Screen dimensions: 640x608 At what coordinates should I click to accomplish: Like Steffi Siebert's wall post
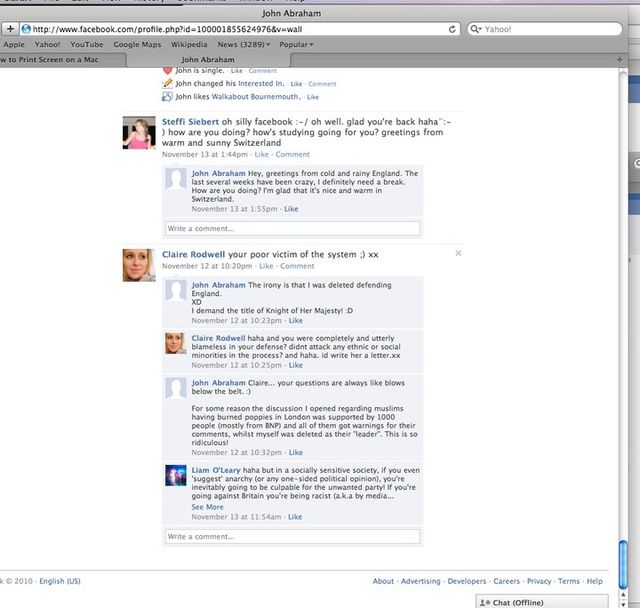[261, 155]
